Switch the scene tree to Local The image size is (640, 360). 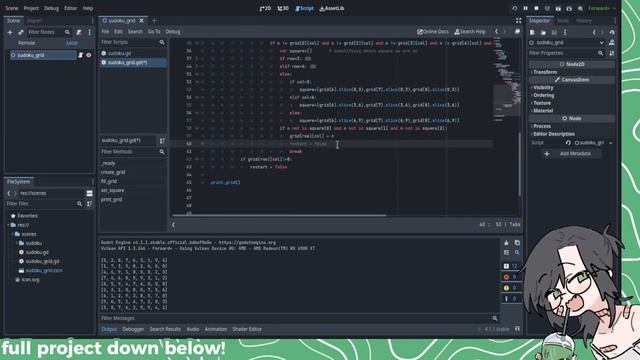point(72,43)
